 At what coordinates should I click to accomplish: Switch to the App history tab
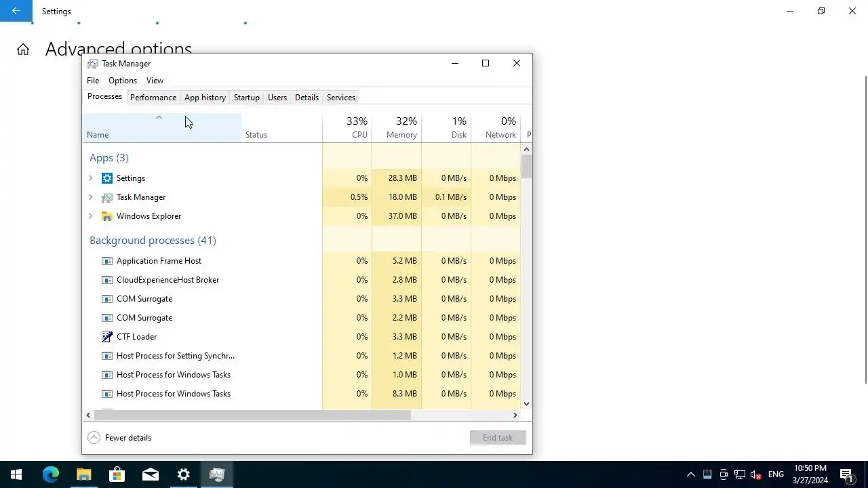coord(205,98)
